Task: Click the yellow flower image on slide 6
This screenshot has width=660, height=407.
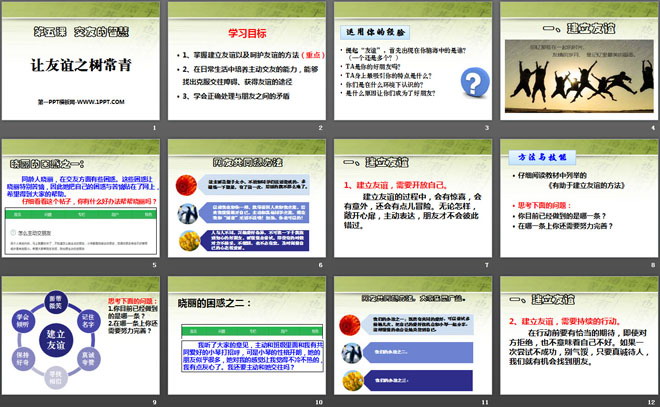Action: (189, 241)
